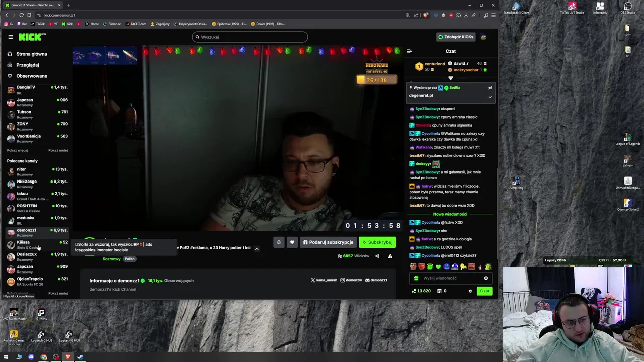
Task: Click the green Czat send button
Action: (484, 291)
